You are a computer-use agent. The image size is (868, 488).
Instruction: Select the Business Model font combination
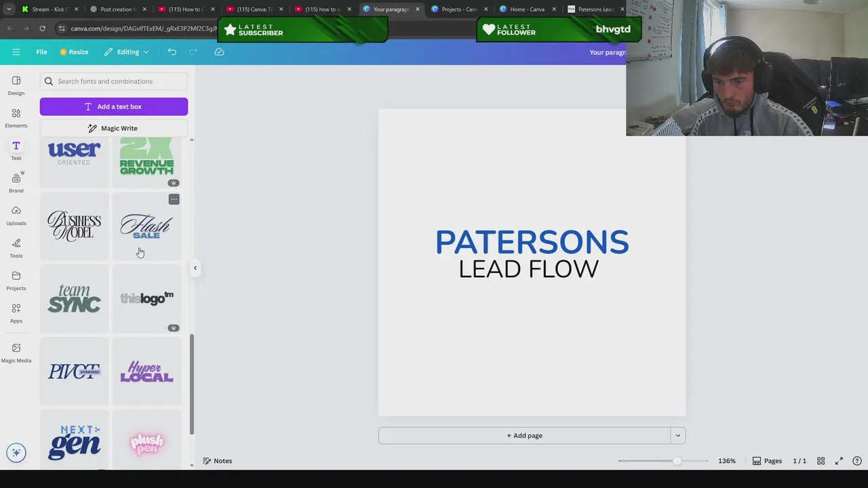pos(75,226)
